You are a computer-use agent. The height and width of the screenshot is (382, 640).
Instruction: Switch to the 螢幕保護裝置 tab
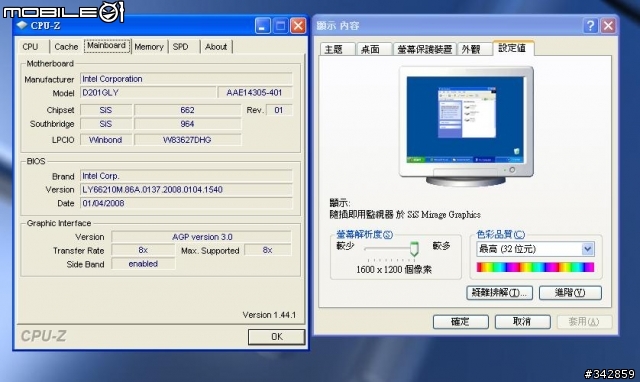(x=424, y=49)
